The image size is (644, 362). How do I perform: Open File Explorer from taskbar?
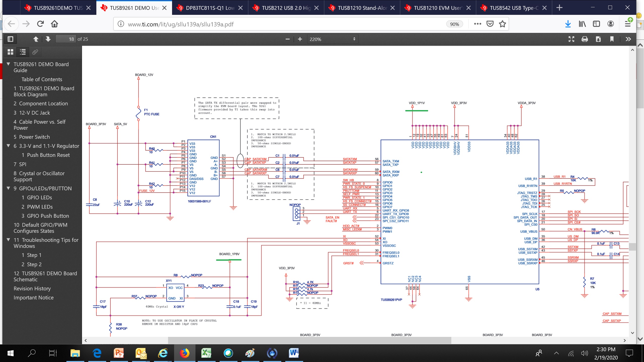pos(75,353)
